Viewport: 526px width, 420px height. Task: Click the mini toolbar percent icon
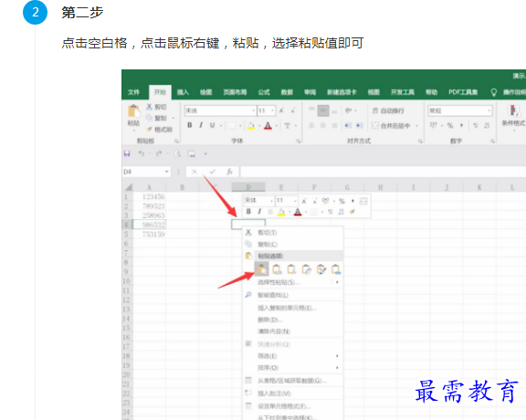pos(342,201)
